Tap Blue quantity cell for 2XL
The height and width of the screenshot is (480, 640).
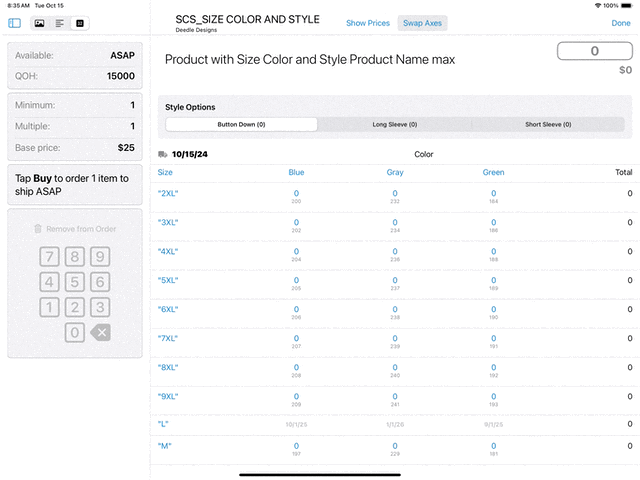click(x=296, y=196)
